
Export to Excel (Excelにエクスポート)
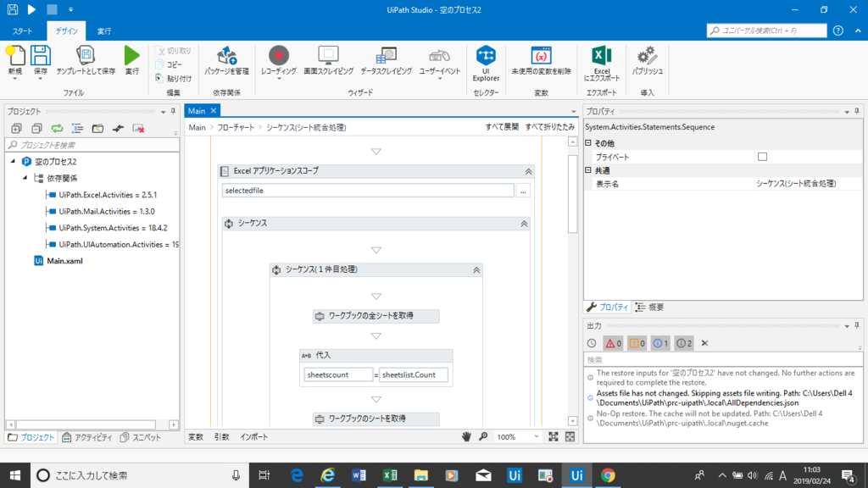pos(602,63)
